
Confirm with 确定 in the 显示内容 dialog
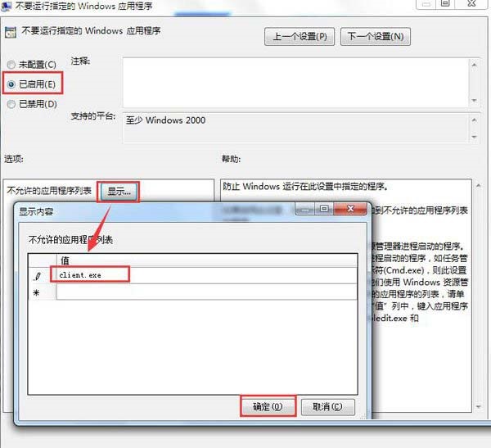[x=267, y=406]
